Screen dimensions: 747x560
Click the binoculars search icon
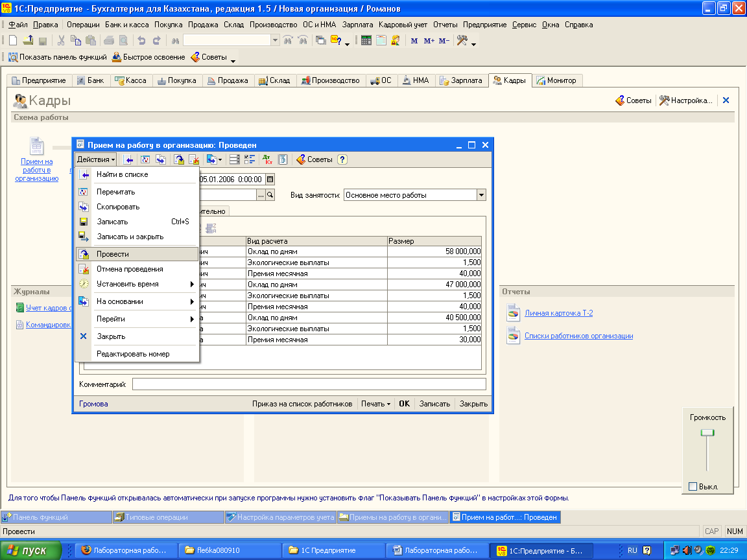(x=175, y=41)
